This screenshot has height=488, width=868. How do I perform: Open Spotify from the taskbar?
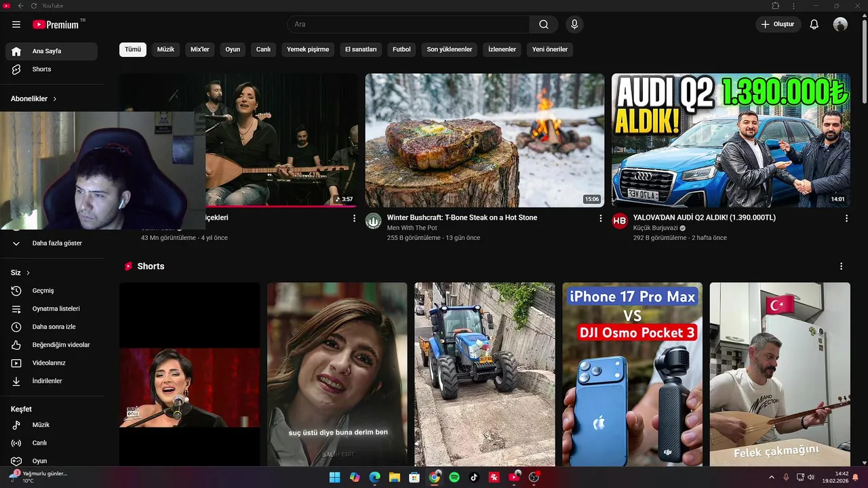pos(454,477)
